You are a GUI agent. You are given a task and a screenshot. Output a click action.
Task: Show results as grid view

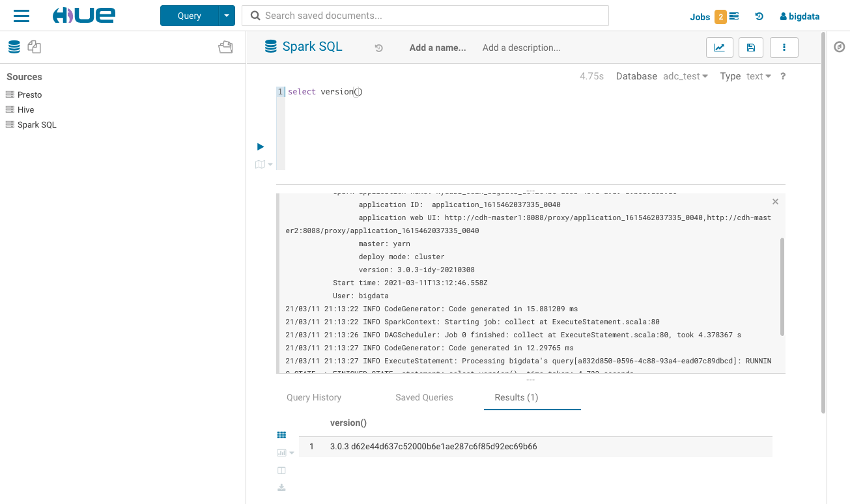point(281,435)
